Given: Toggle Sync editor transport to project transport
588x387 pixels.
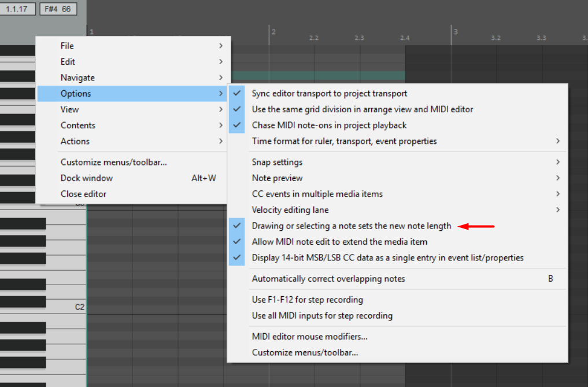Looking at the screenshot, I should tap(330, 93).
